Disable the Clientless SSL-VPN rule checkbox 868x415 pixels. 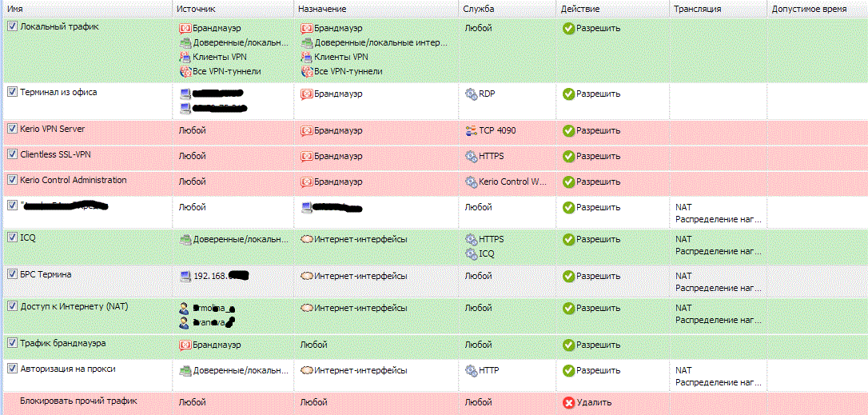[x=12, y=154]
